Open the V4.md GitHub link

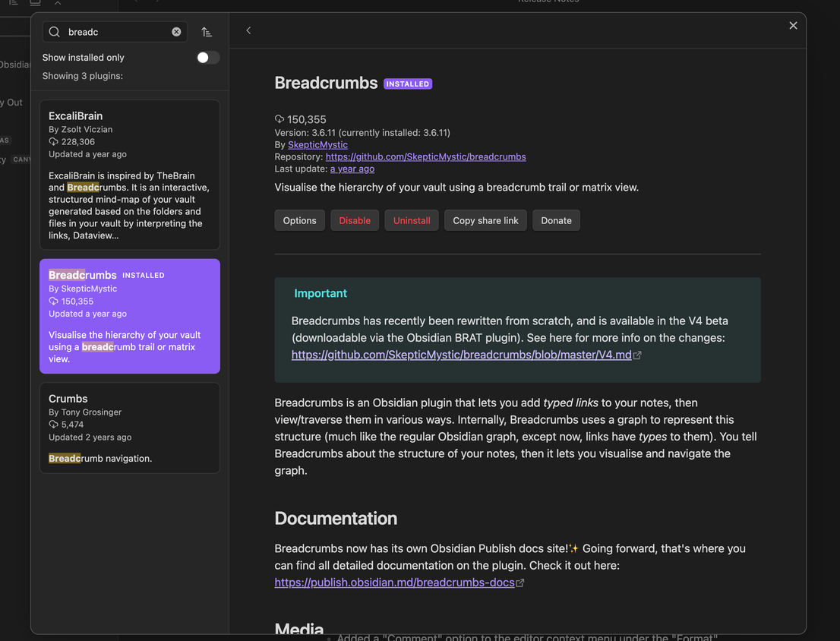pyautogui.click(x=461, y=355)
